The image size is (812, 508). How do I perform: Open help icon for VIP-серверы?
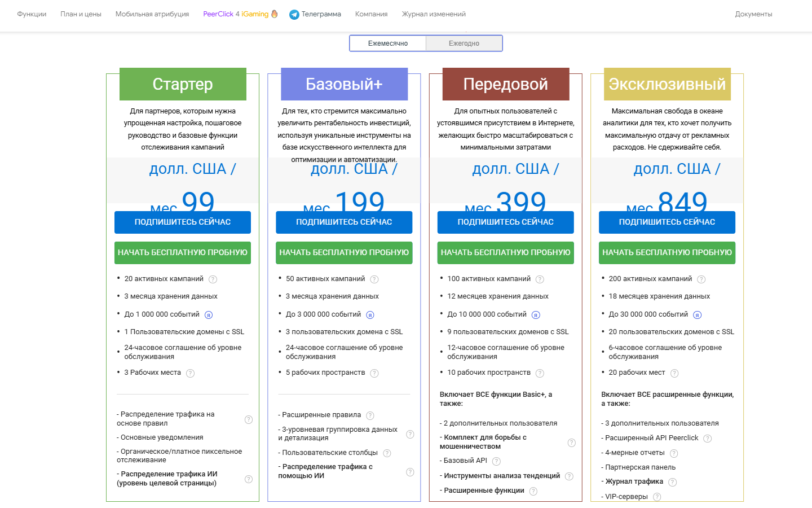pos(657,497)
